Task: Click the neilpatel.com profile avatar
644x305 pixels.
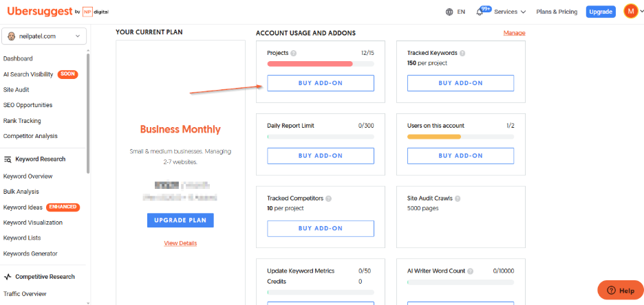Action: [x=12, y=36]
